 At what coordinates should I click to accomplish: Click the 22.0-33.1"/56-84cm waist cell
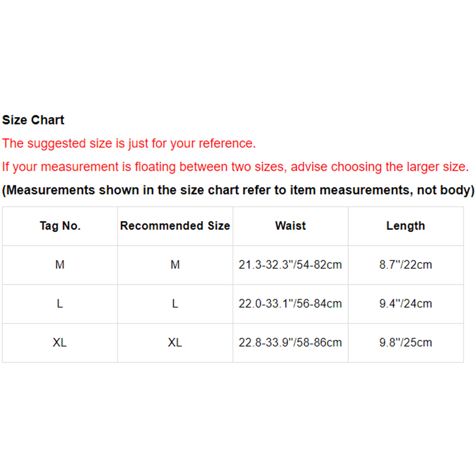click(290, 304)
